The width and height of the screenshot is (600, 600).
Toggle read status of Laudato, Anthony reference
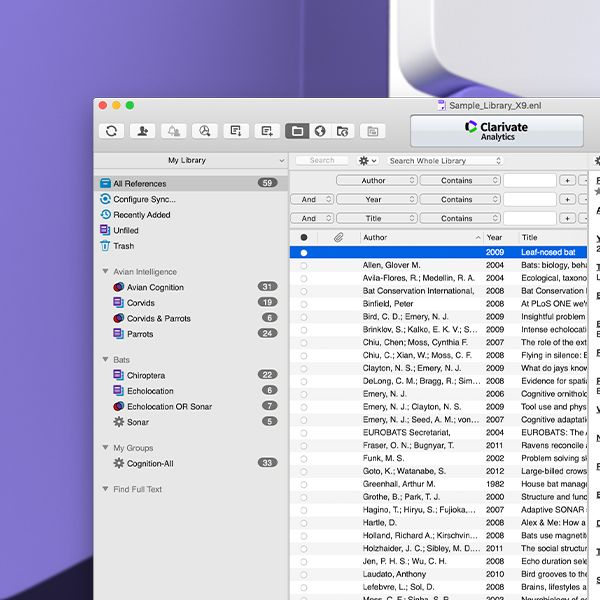point(304,575)
